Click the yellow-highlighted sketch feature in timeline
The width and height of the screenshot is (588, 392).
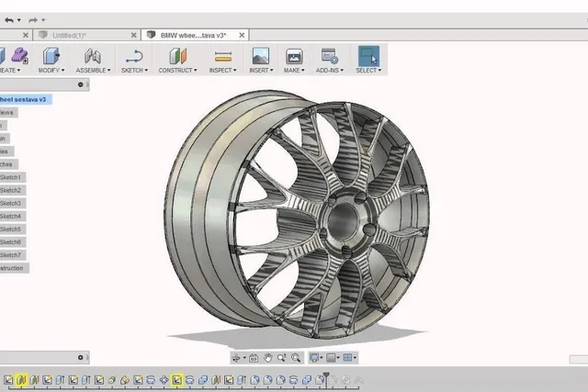(177, 380)
